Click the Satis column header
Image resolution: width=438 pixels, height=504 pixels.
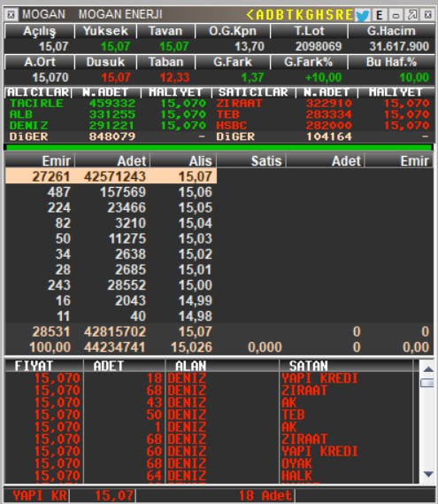[252, 160]
